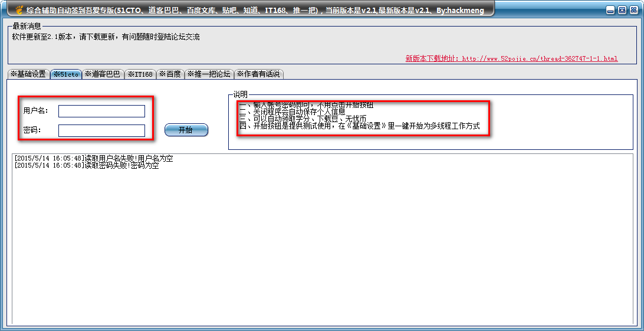Screen dimensions: 644x331
Task: Click the 软件更新至2.1版本 news message
Action: 106,37
